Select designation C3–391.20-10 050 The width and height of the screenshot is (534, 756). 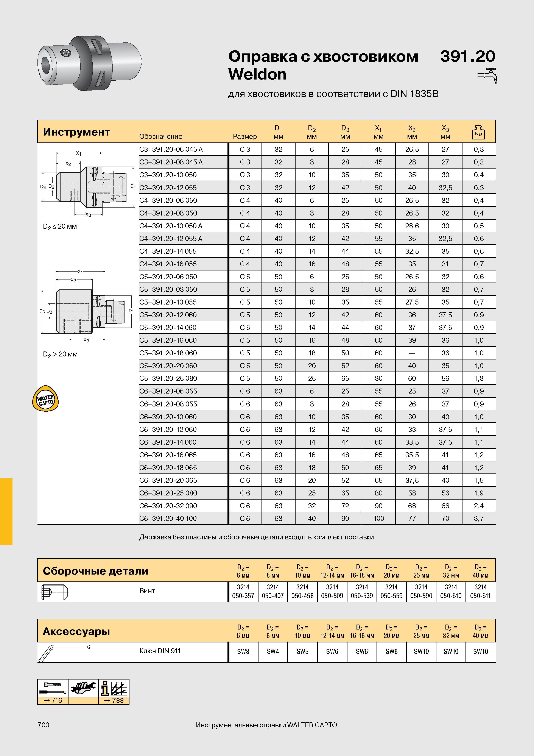pos(168,175)
